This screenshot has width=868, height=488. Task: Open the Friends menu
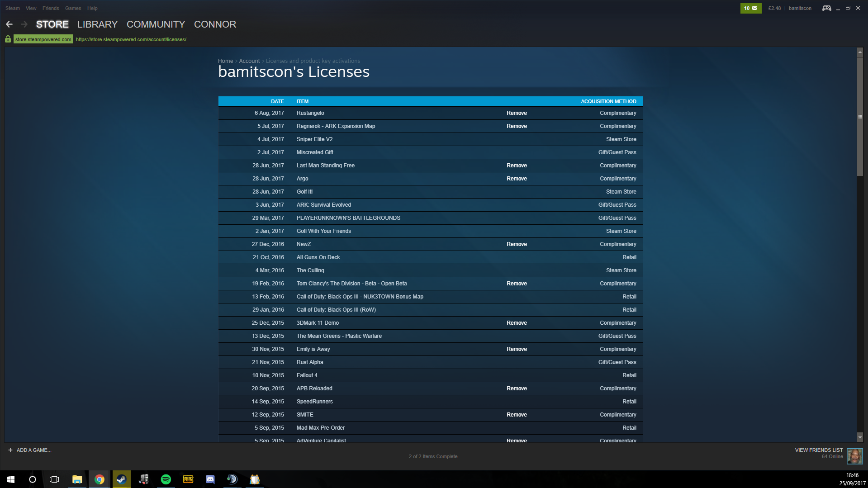[x=51, y=8]
